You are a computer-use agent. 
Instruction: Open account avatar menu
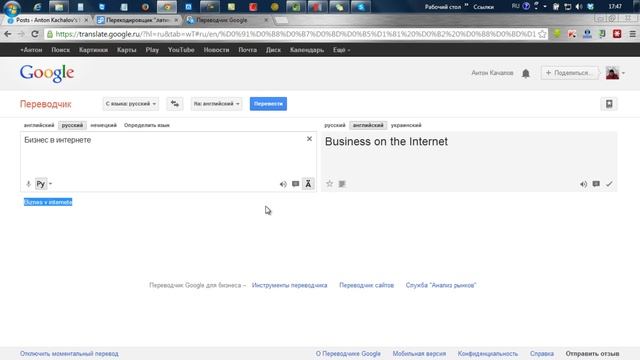(615, 73)
